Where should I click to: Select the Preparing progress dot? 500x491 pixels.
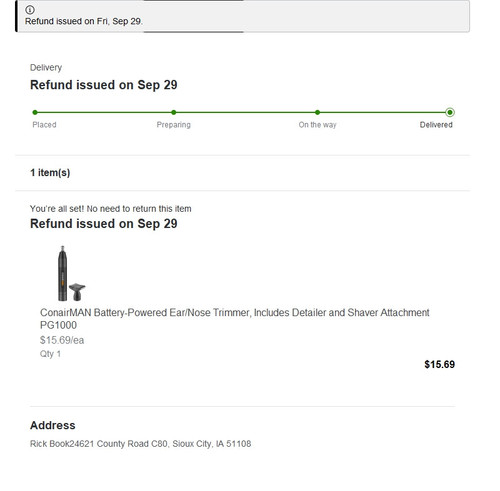click(x=173, y=112)
